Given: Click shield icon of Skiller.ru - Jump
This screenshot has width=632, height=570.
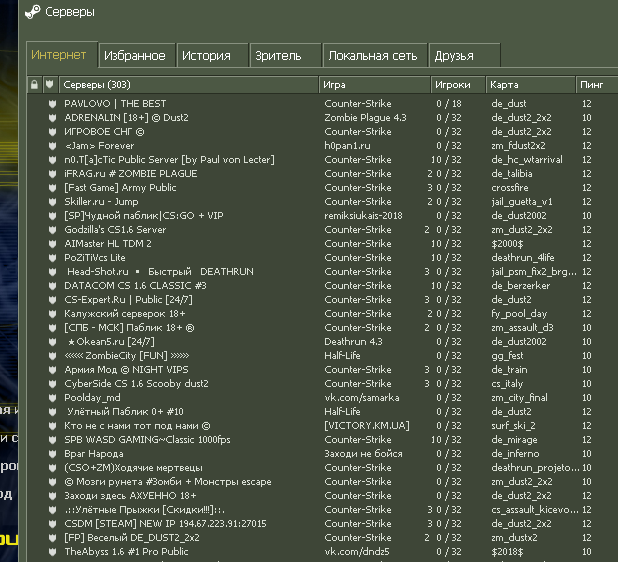Looking at the screenshot, I should coord(52,202).
